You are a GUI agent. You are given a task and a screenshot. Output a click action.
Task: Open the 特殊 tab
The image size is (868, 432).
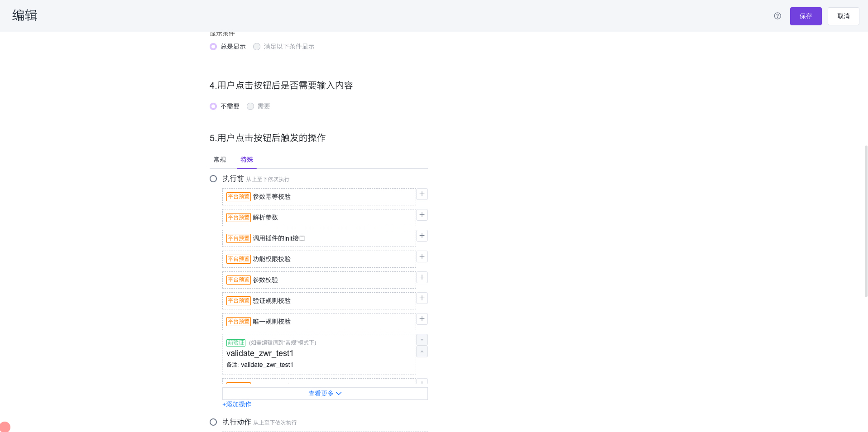pos(247,159)
